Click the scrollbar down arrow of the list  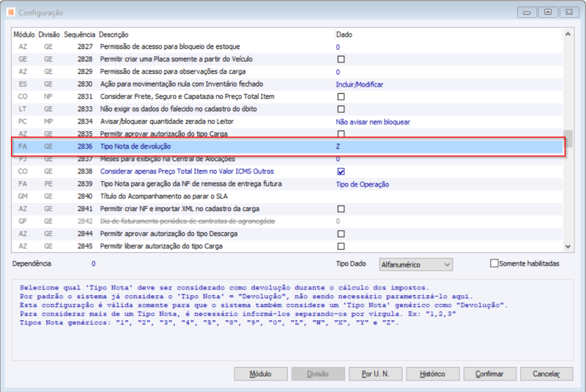coord(568,246)
